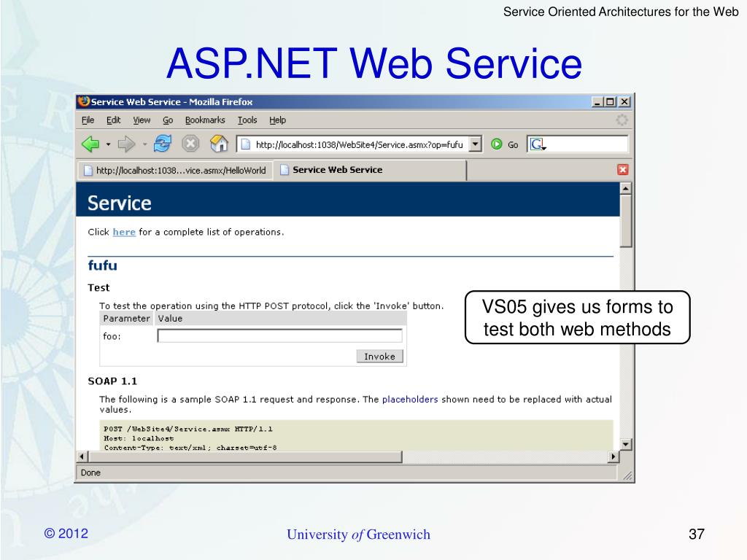Open Back history dropdown arrow
The image size is (747, 560).
coord(108,144)
